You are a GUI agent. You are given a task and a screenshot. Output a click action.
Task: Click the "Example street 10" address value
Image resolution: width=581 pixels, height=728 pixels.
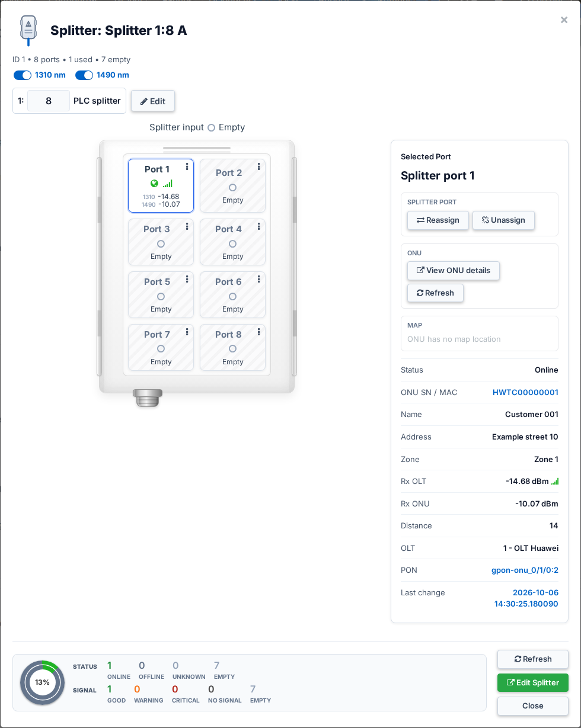click(x=525, y=437)
